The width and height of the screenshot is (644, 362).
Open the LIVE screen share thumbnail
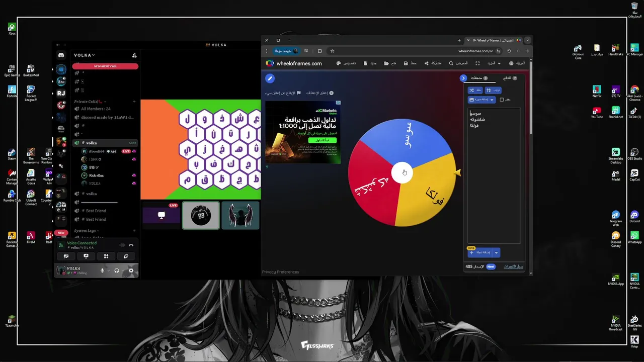click(x=161, y=215)
